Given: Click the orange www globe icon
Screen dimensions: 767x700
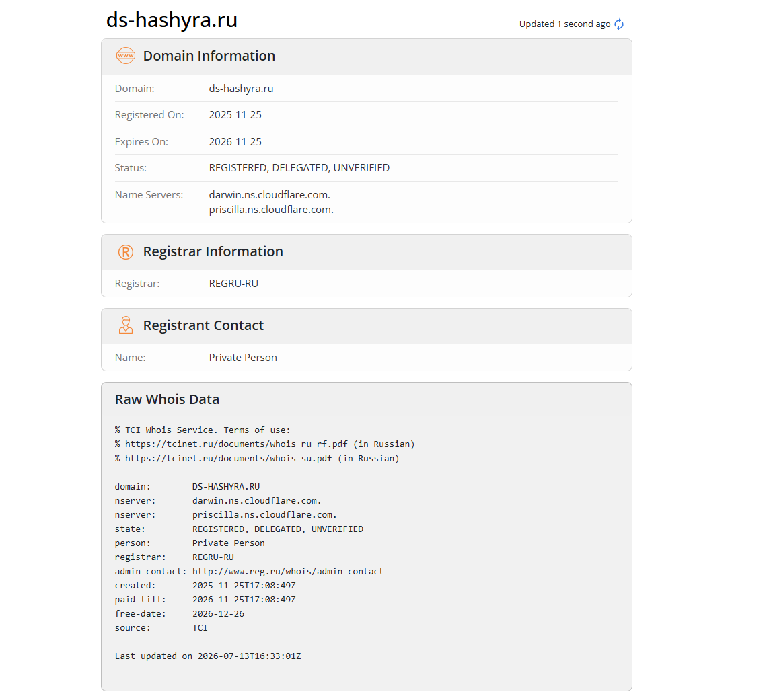Looking at the screenshot, I should 126,56.
